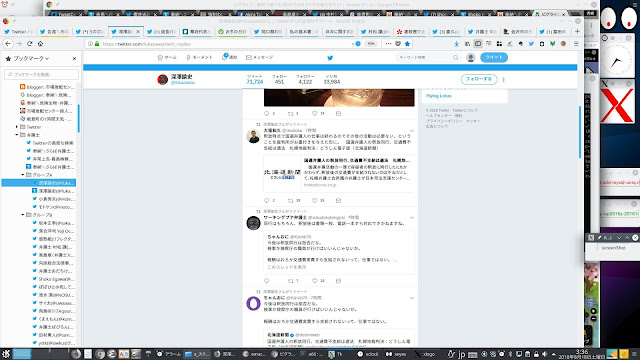Open dropdown caret on ワーキングプア弁護士's tweet

[412, 218]
